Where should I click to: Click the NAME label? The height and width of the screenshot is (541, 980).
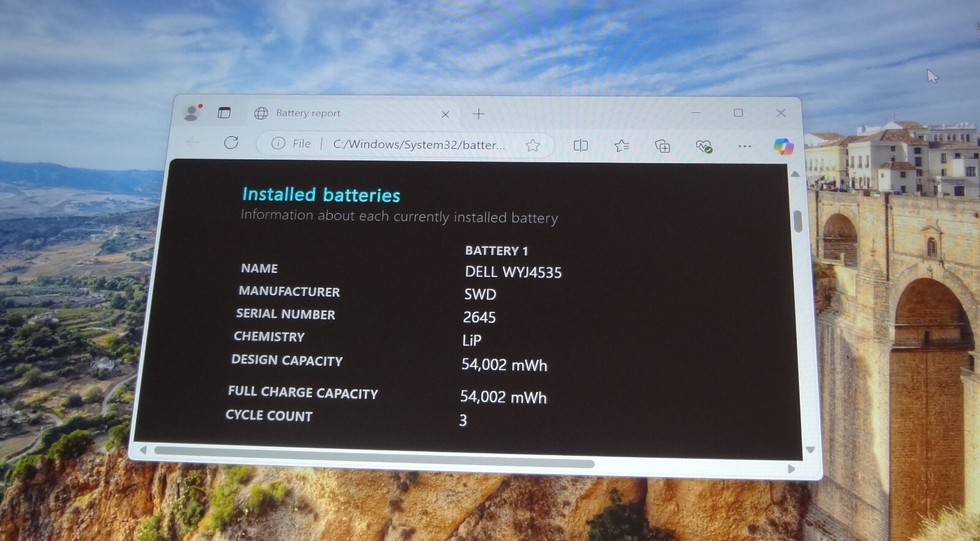pos(259,268)
